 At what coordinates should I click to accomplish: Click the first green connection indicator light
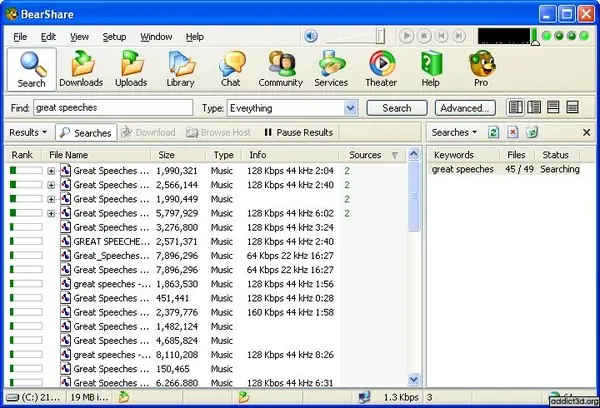[547, 36]
